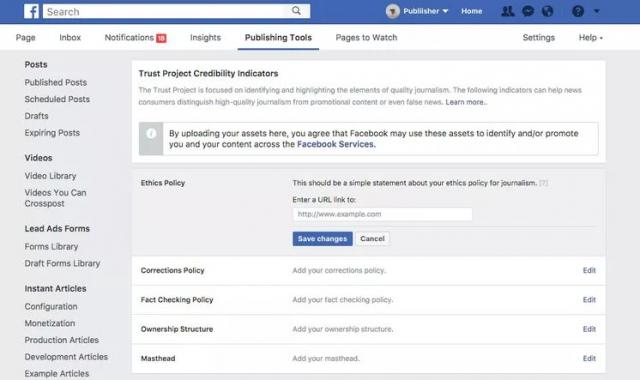This screenshot has height=380, width=640.
Task: Click 'Add your corrections policy.' text
Action: (339, 270)
